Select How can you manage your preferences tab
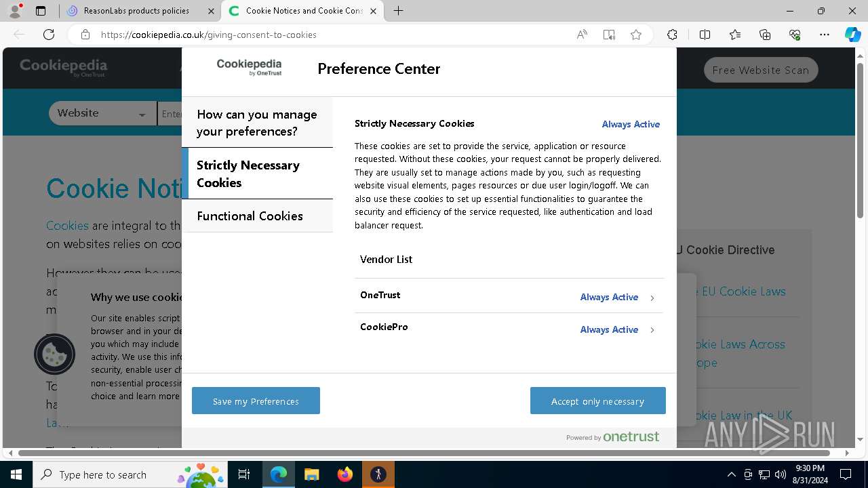868x488 pixels. [257, 123]
